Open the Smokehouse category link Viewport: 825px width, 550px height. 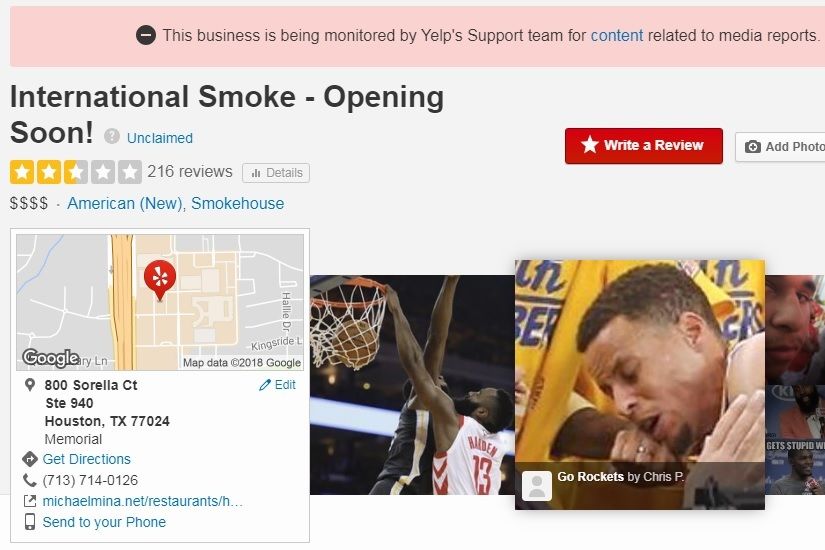click(237, 203)
